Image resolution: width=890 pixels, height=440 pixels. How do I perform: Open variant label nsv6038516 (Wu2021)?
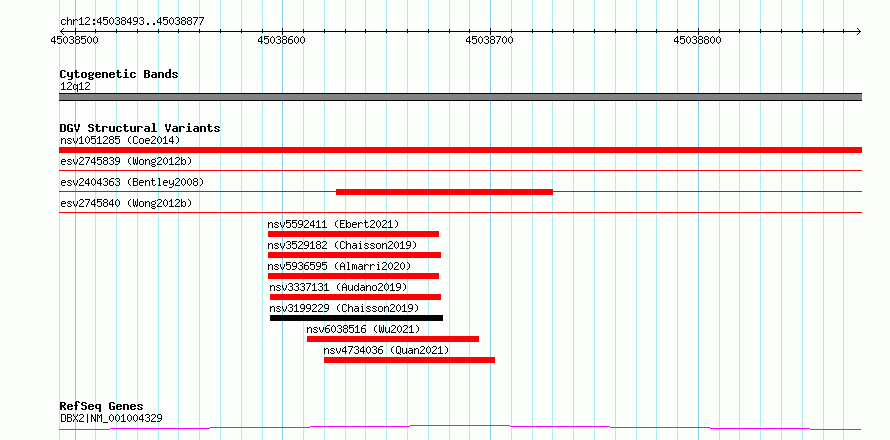pos(363,329)
